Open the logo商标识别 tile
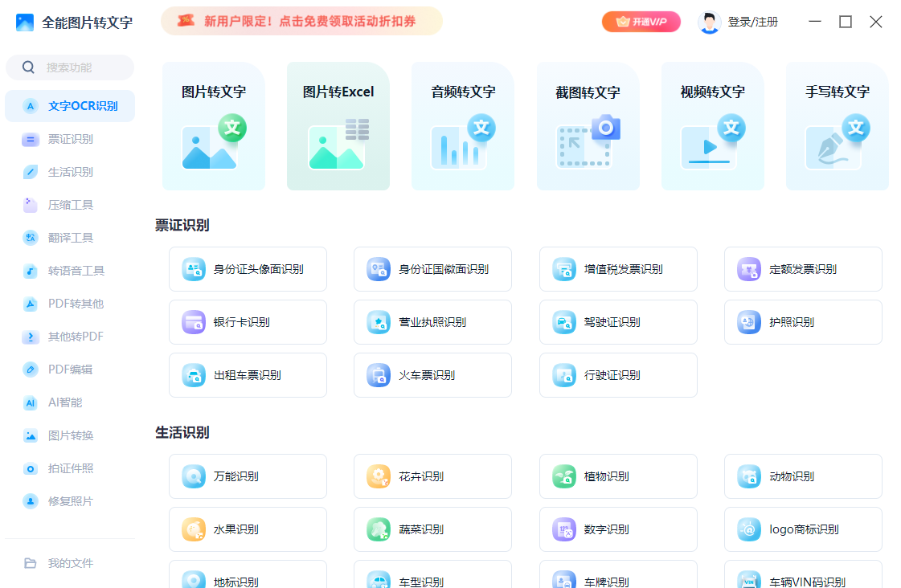Image resolution: width=901 pixels, height=588 pixels. pos(803,529)
